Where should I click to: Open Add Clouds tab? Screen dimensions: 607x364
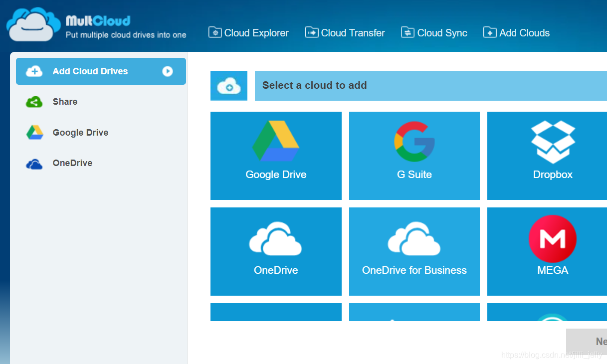(517, 33)
